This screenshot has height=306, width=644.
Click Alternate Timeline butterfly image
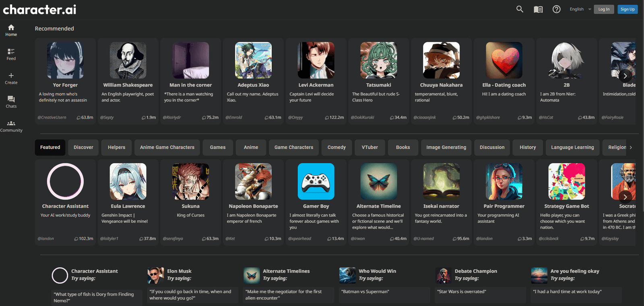[379, 181]
